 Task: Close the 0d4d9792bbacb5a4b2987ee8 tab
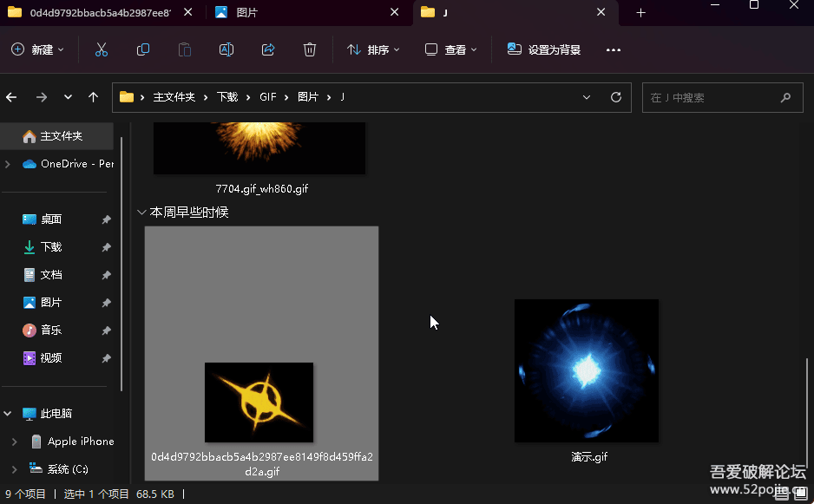(188, 12)
